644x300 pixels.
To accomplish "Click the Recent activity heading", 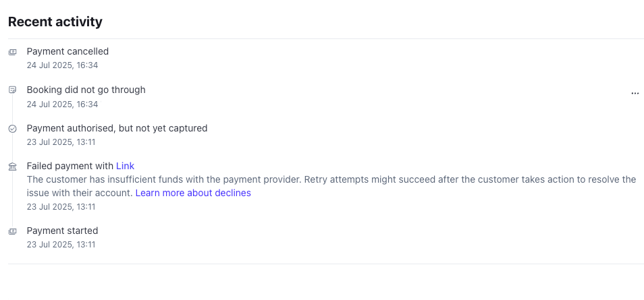I will click(55, 22).
